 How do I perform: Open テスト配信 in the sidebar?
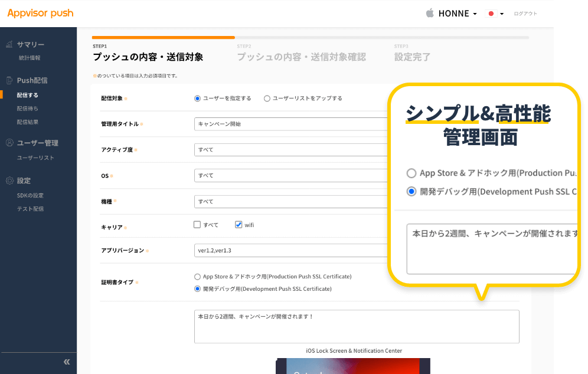30,209
